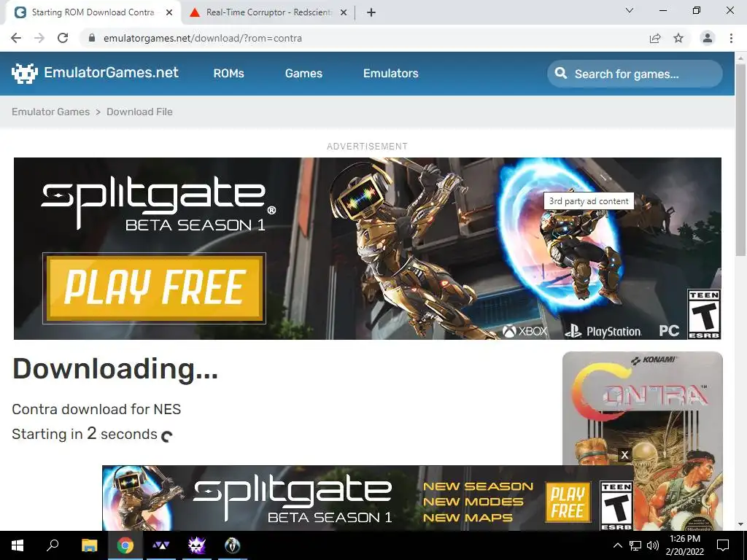This screenshot has width=747, height=560.
Task: Open the taskbar clock and date
Action: (x=684, y=545)
